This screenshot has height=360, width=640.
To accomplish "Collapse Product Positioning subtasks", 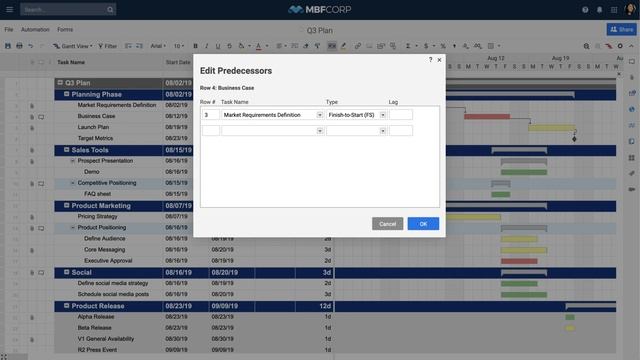I will pos(73,227).
